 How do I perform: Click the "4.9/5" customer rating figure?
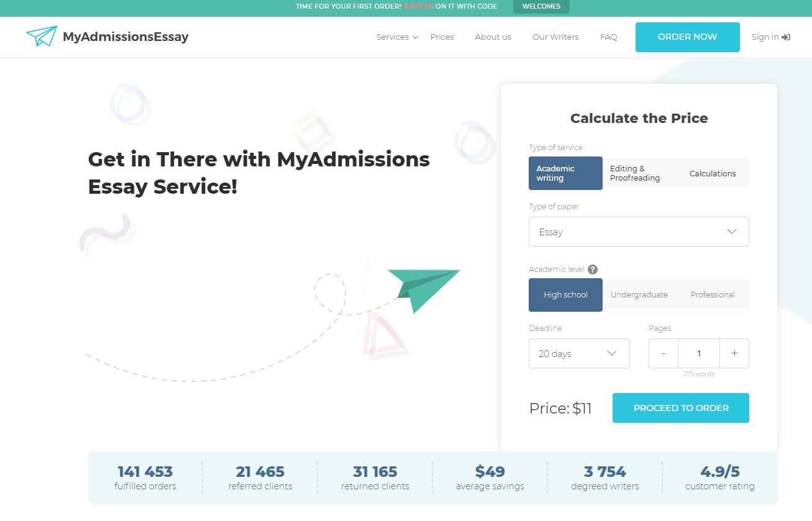point(720,471)
